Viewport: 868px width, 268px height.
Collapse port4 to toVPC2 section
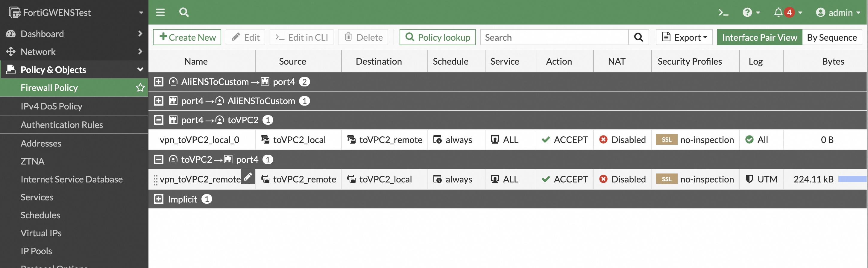(159, 120)
